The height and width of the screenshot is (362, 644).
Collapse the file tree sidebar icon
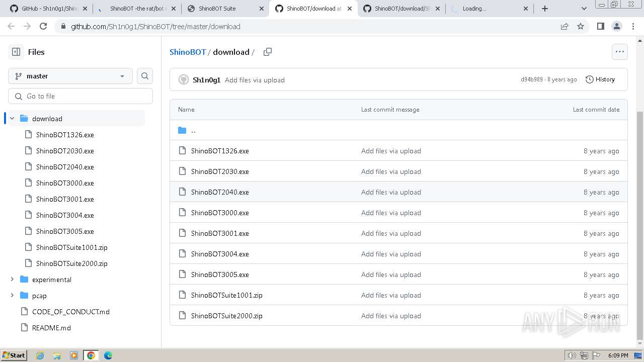[x=16, y=52]
